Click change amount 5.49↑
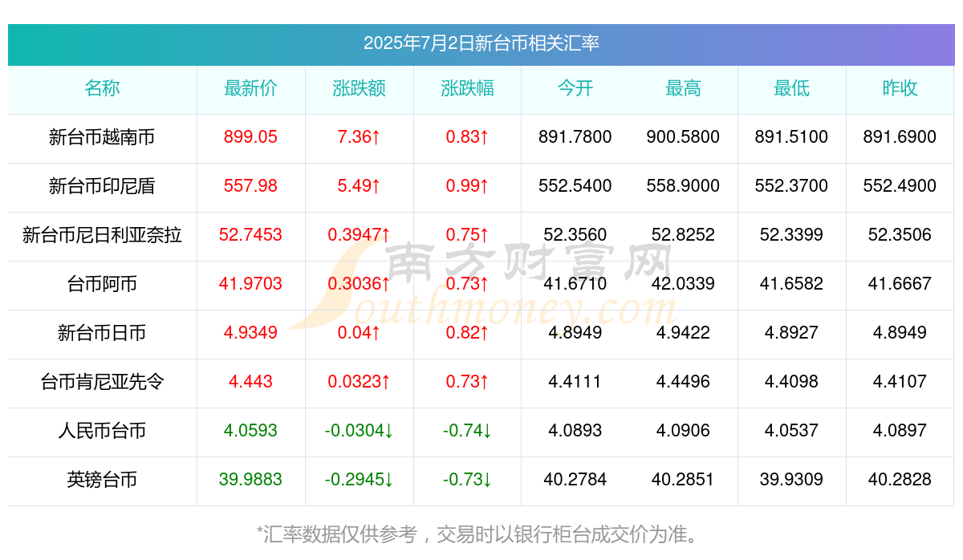 pyautogui.click(x=359, y=186)
